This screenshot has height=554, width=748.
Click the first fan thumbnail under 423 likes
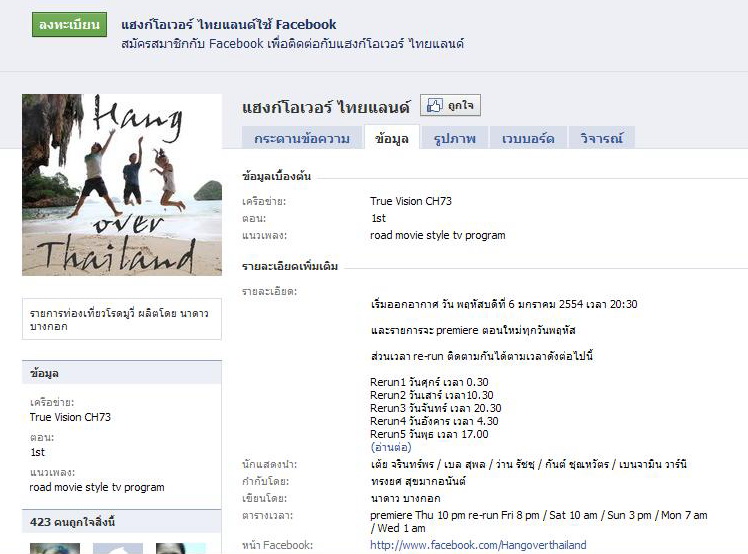[x=55, y=548]
